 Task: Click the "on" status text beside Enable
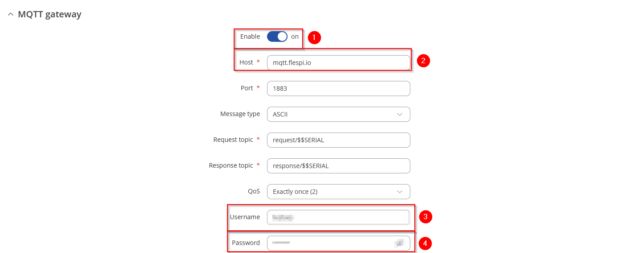tap(295, 36)
